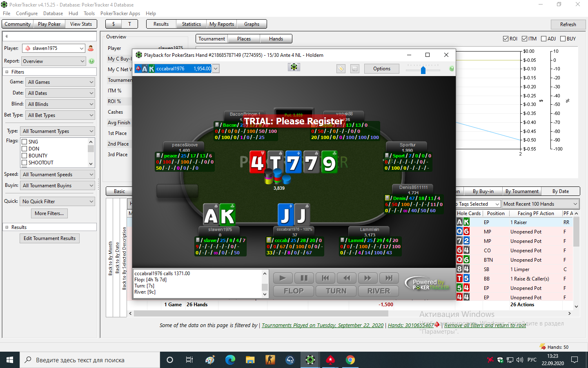Switch to the Graphs tab
Image resolution: width=588 pixels, height=368 pixels.
pyautogui.click(x=252, y=24)
